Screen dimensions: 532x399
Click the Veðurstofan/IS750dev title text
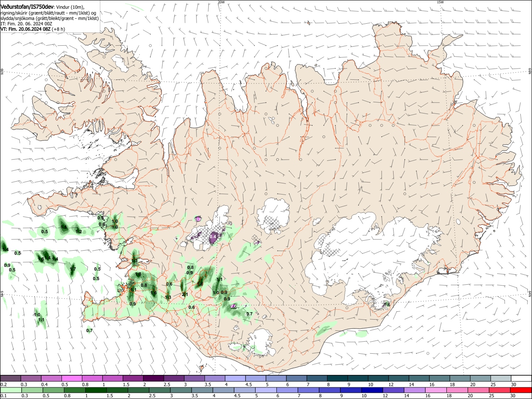(27, 7)
